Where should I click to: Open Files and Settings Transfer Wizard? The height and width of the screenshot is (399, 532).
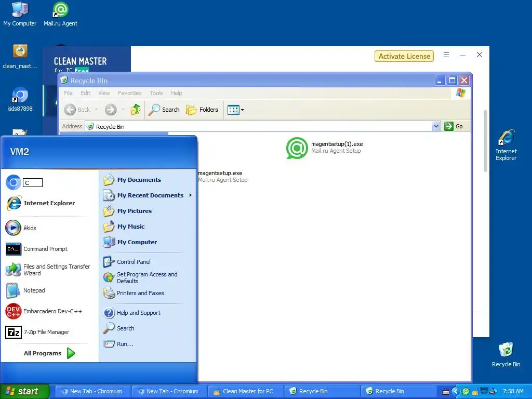tap(48, 270)
